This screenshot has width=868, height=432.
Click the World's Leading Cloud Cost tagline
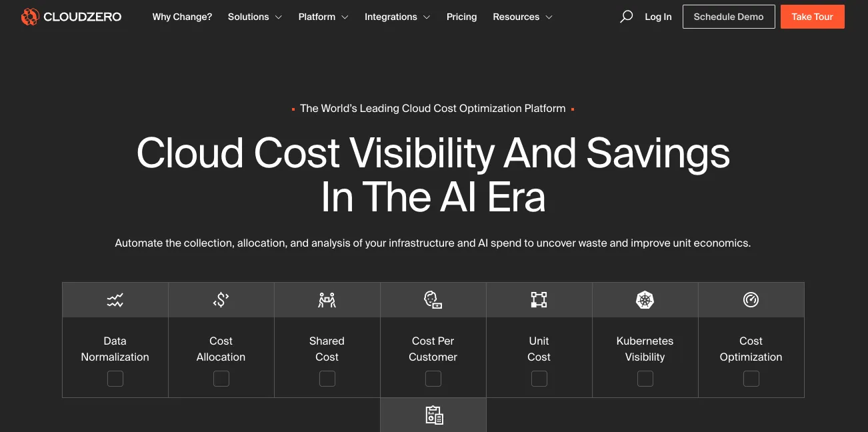pos(433,108)
